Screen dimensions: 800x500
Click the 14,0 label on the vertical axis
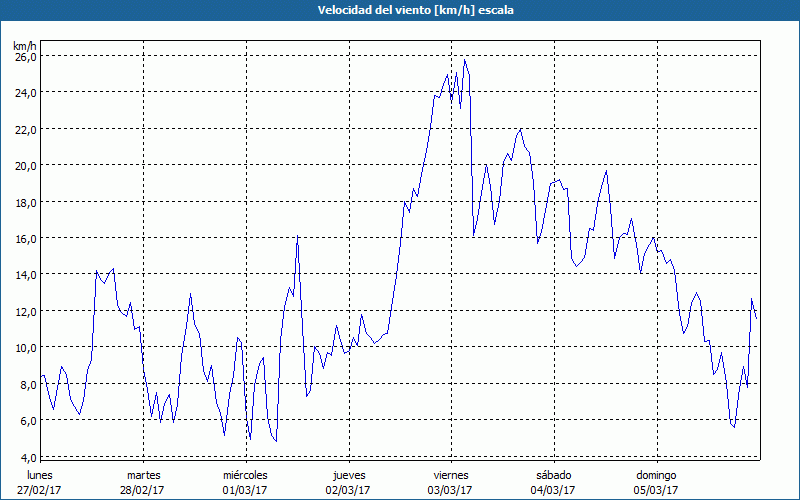[25, 275]
